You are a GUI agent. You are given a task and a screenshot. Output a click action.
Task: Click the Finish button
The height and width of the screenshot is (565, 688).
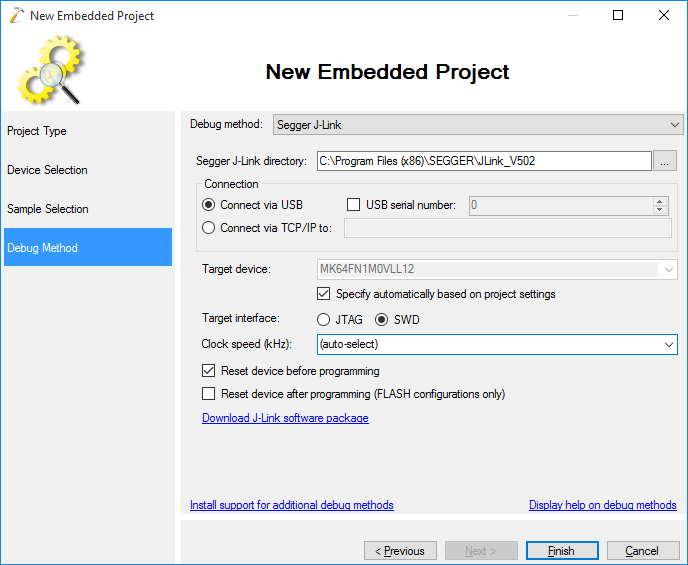point(562,551)
